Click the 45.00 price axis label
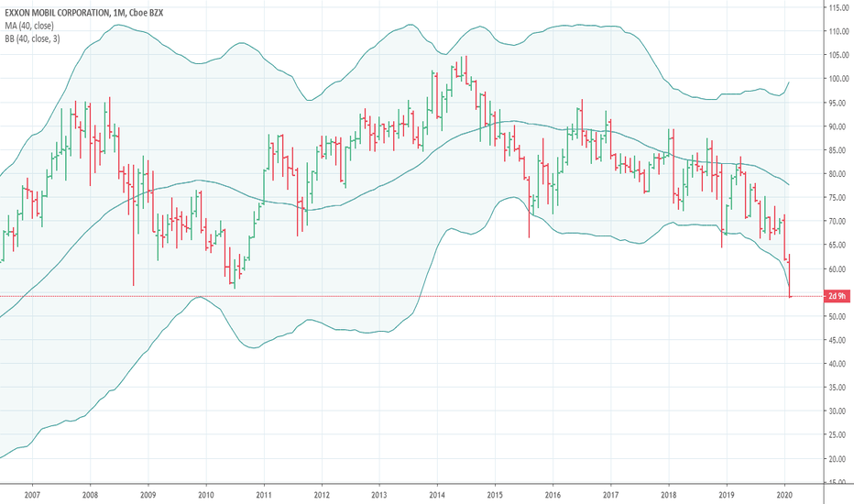 [x=838, y=340]
